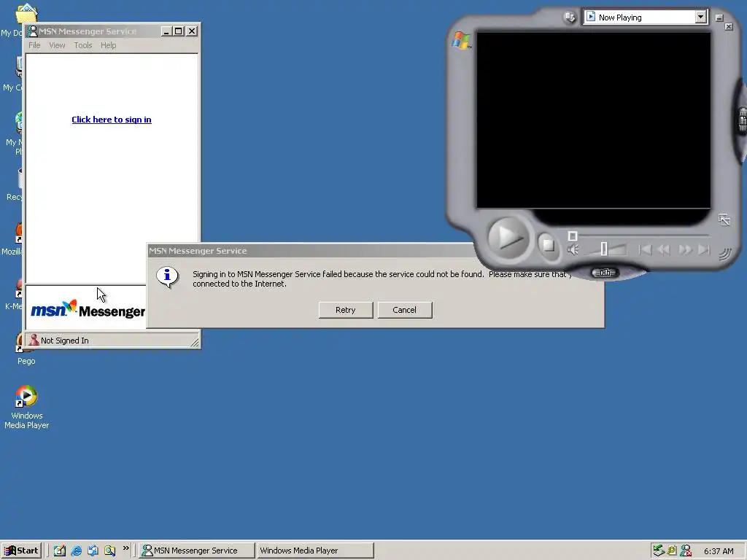Click the yellow key document tray icon
This screenshot has height=560, width=747.
[672, 551]
